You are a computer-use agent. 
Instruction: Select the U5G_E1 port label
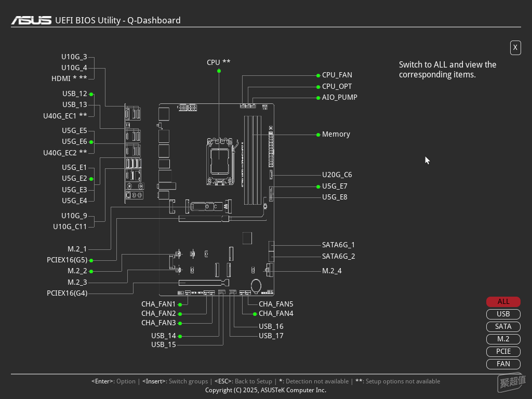(74, 168)
